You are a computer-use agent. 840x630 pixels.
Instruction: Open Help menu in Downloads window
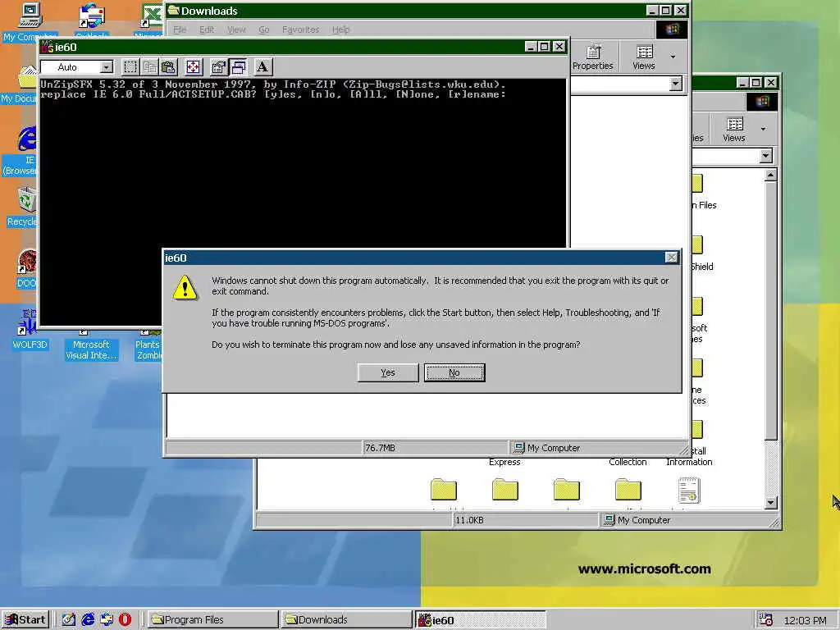tap(340, 30)
